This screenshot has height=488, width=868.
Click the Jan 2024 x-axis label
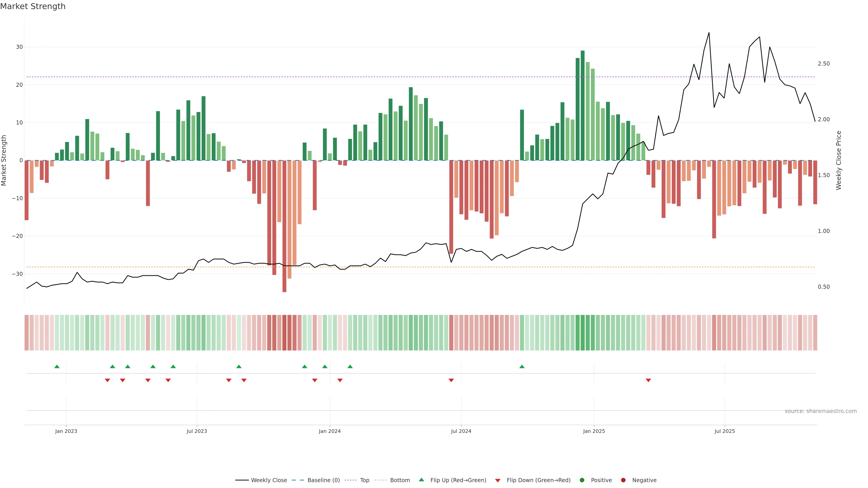click(330, 431)
